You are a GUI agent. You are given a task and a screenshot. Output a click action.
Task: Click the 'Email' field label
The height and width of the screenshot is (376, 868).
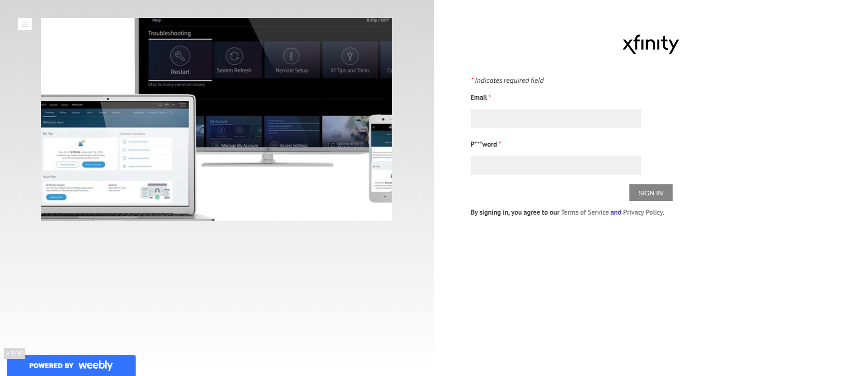point(479,97)
